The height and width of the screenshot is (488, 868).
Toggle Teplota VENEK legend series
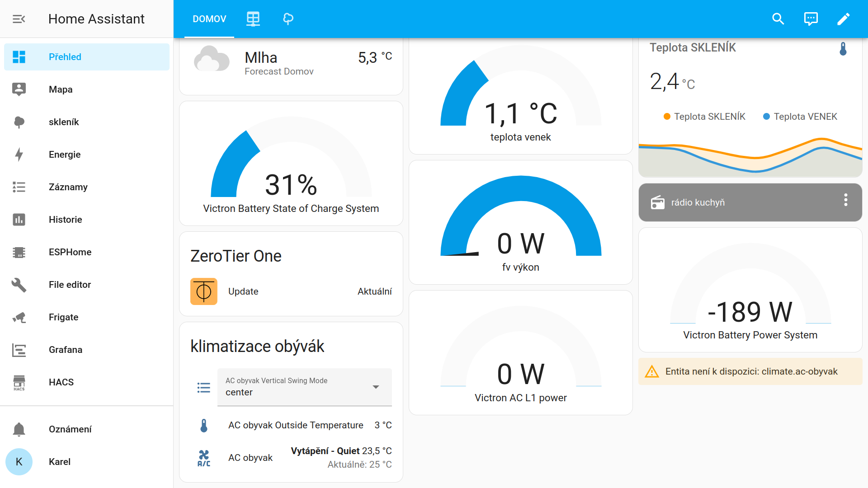tap(800, 117)
